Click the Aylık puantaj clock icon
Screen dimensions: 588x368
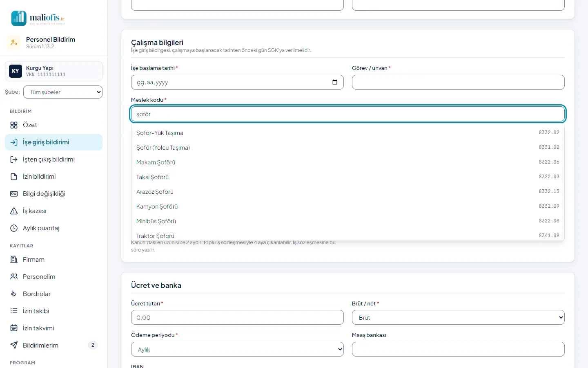click(x=14, y=228)
